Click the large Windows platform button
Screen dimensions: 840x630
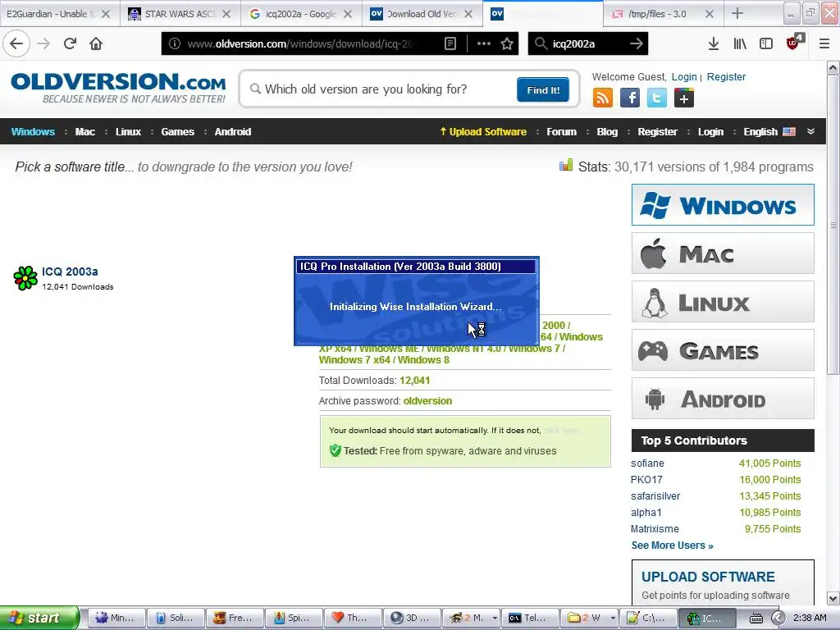(x=723, y=204)
